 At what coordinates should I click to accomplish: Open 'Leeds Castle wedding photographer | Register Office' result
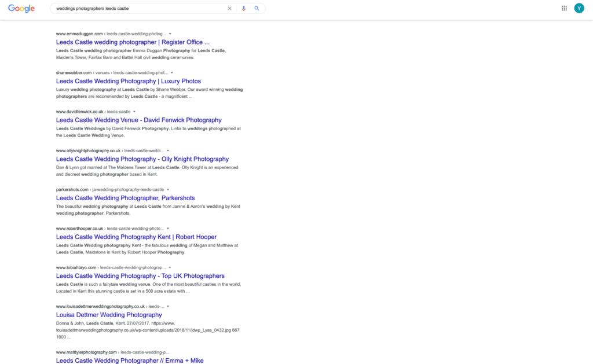tap(133, 42)
